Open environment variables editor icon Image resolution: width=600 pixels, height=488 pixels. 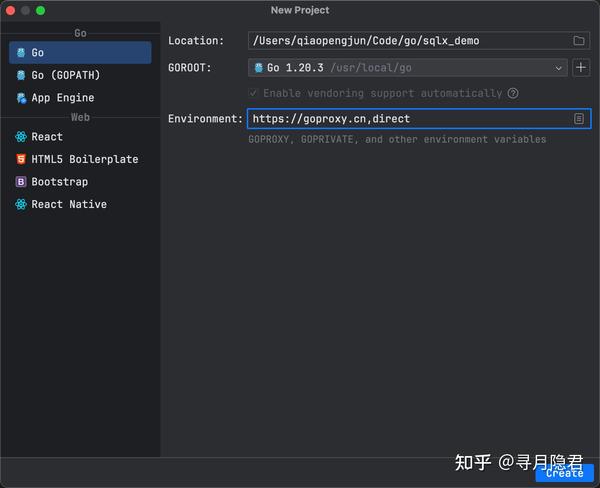[x=579, y=119]
